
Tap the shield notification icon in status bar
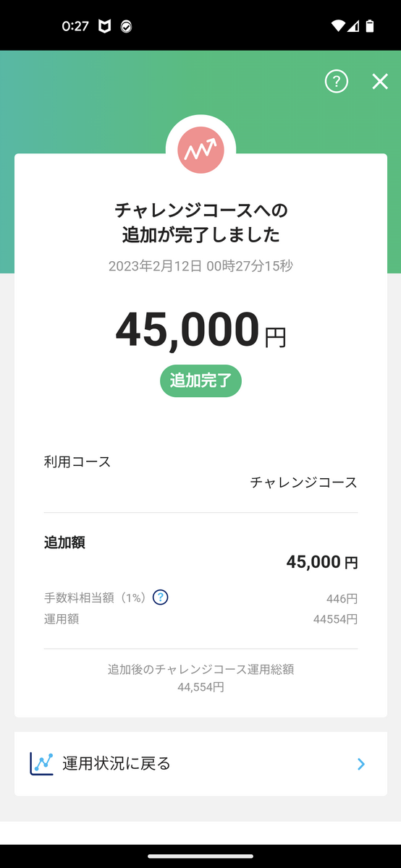(105, 27)
